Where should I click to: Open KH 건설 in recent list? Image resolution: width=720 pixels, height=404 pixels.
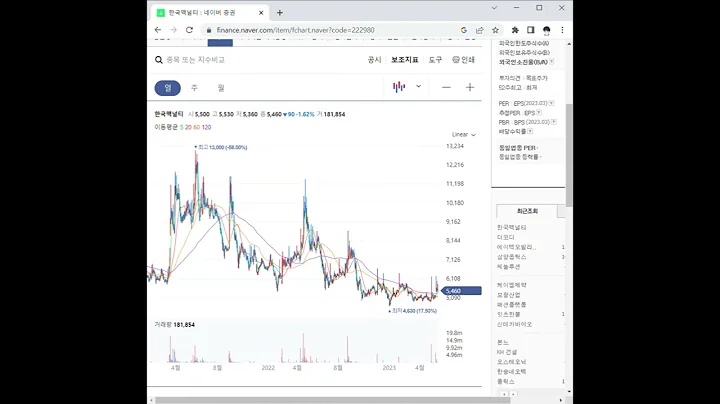(x=507, y=352)
